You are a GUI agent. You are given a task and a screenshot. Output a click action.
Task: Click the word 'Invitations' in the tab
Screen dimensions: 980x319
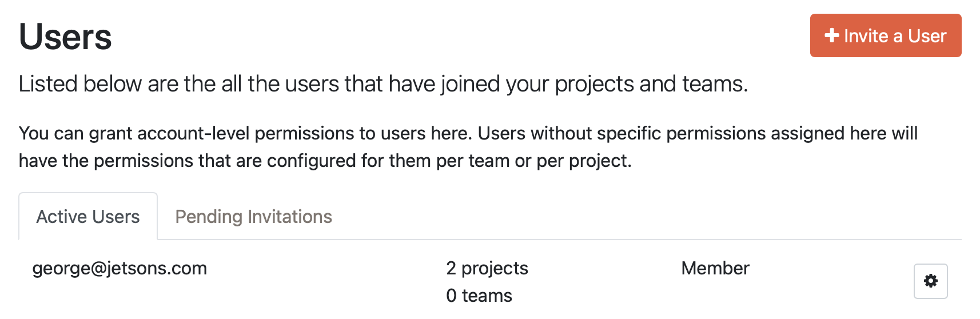[x=290, y=217]
